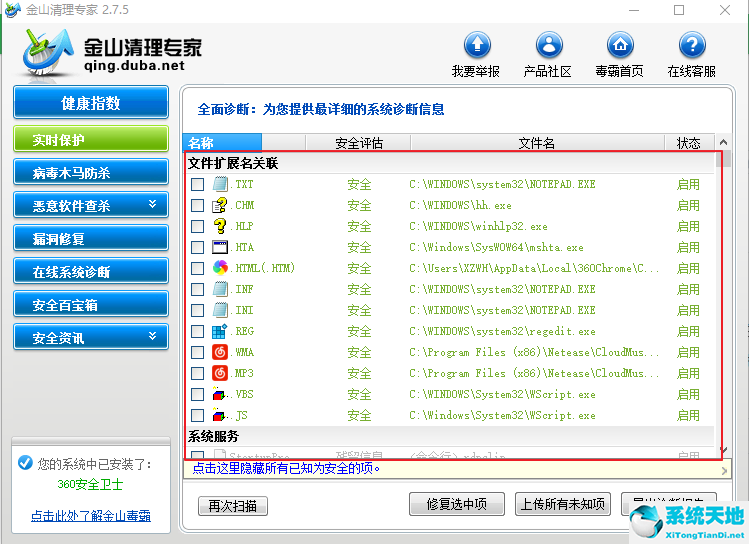The height and width of the screenshot is (544, 749).
Task: Sort by 文件名 column header
Action: point(537,142)
